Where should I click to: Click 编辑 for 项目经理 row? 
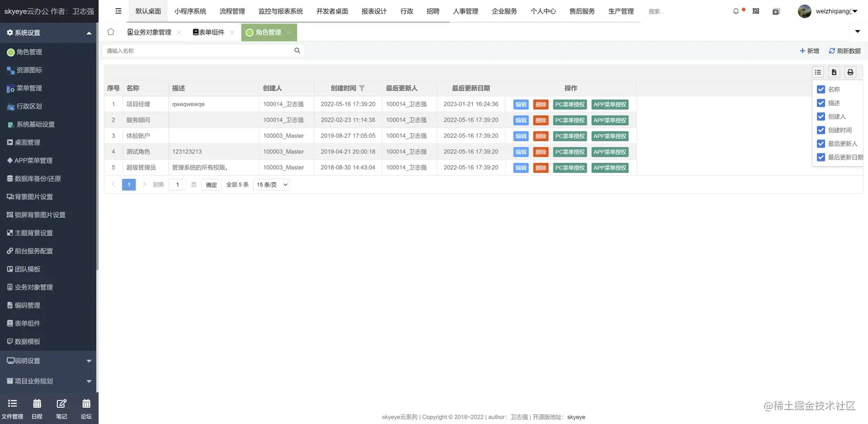(x=521, y=105)
